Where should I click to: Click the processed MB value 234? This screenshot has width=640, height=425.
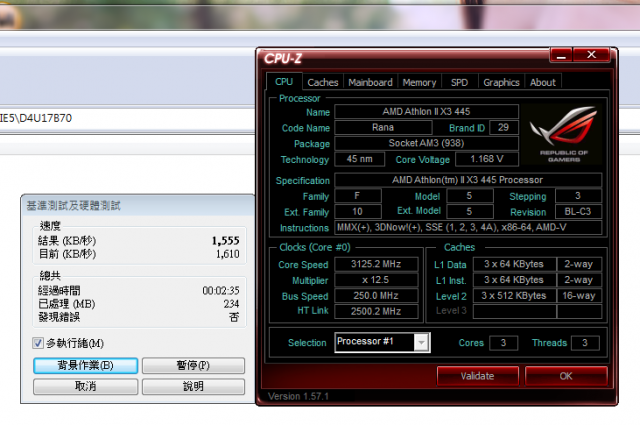click(231, 304)
